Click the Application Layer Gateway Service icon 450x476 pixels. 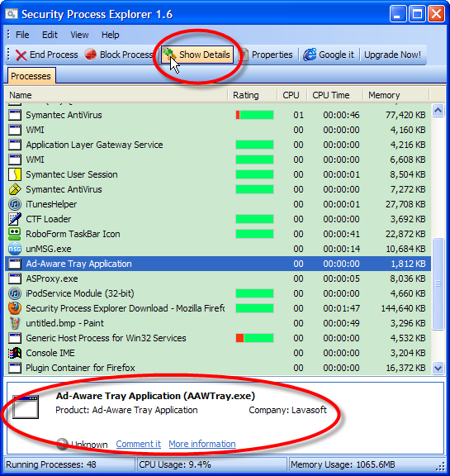pyautogui.click(x=15, y=145)
